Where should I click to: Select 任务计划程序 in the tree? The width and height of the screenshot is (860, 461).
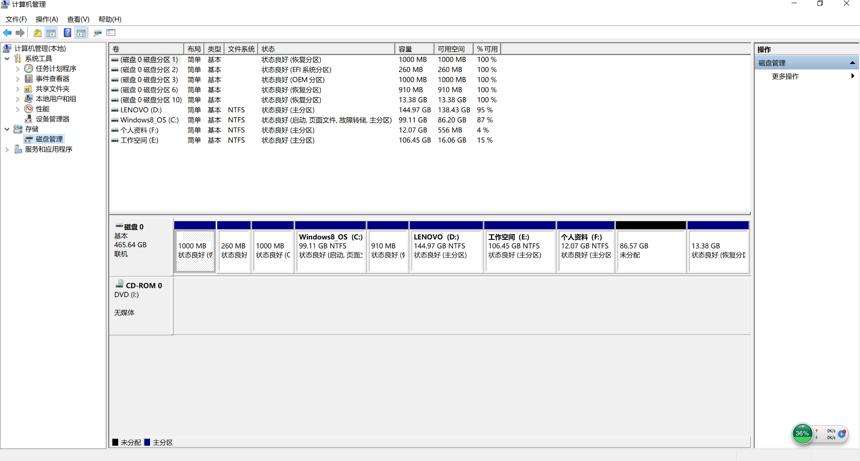(56, 69)
